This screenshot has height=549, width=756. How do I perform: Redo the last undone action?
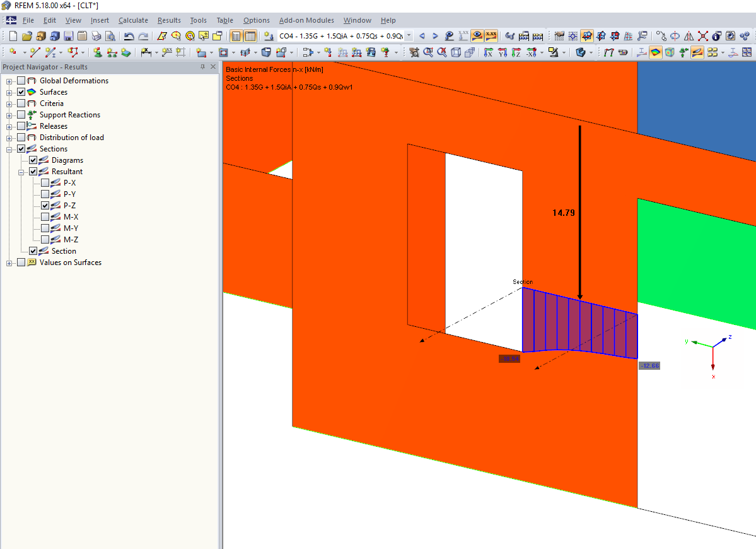[143, 36]
